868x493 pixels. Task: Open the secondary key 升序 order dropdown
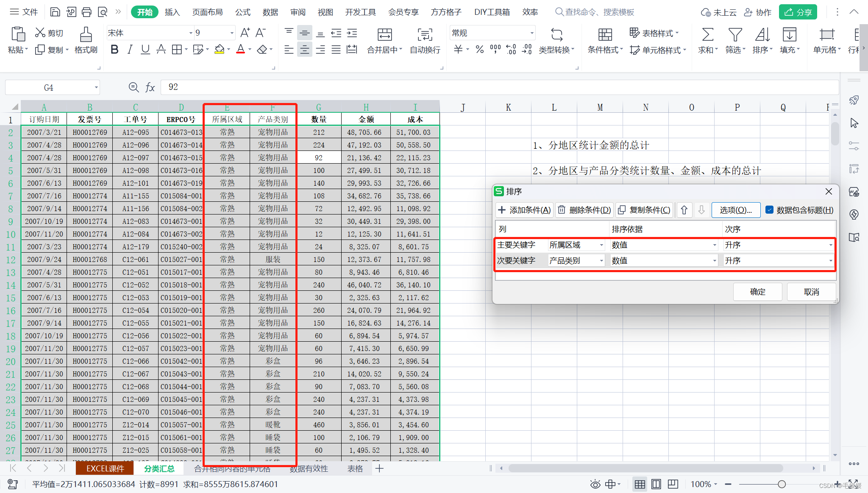pyautogui.click(x=830, y=261)
